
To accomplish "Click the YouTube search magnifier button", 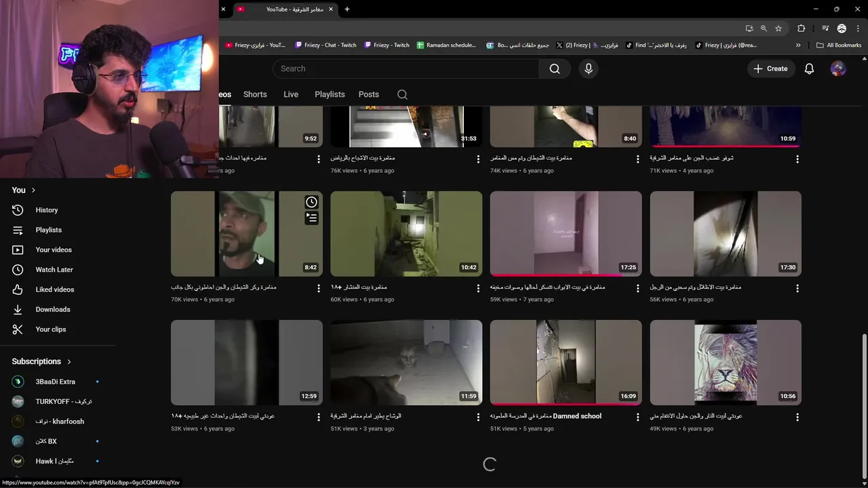I will pos(555,68).
